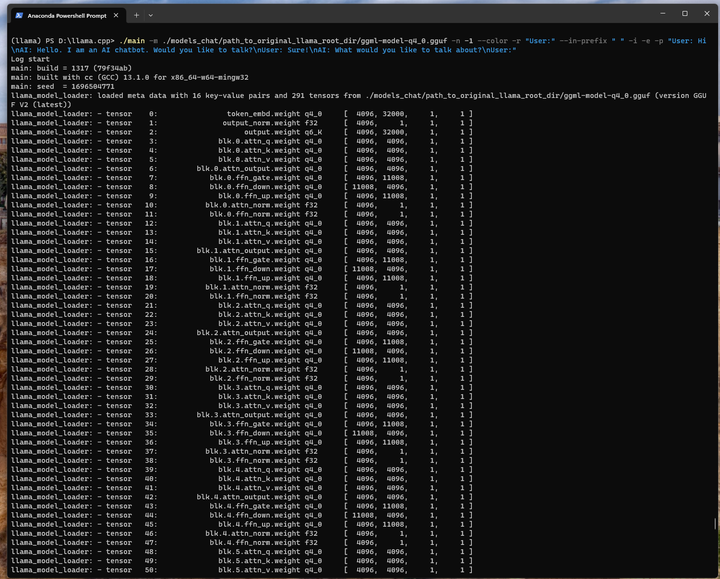720x579 pixels.
Task: Maximize the terminal window
Action: pyautogui.click(x=685, y=13)
